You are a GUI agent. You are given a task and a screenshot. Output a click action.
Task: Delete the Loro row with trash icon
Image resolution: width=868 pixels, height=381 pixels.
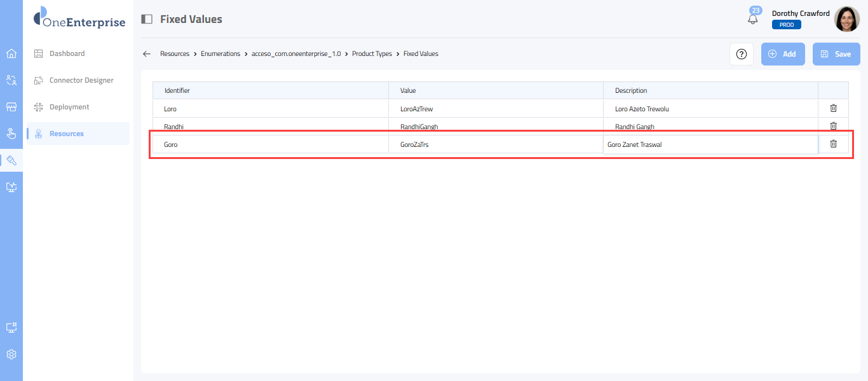click(x=833, y=108)
